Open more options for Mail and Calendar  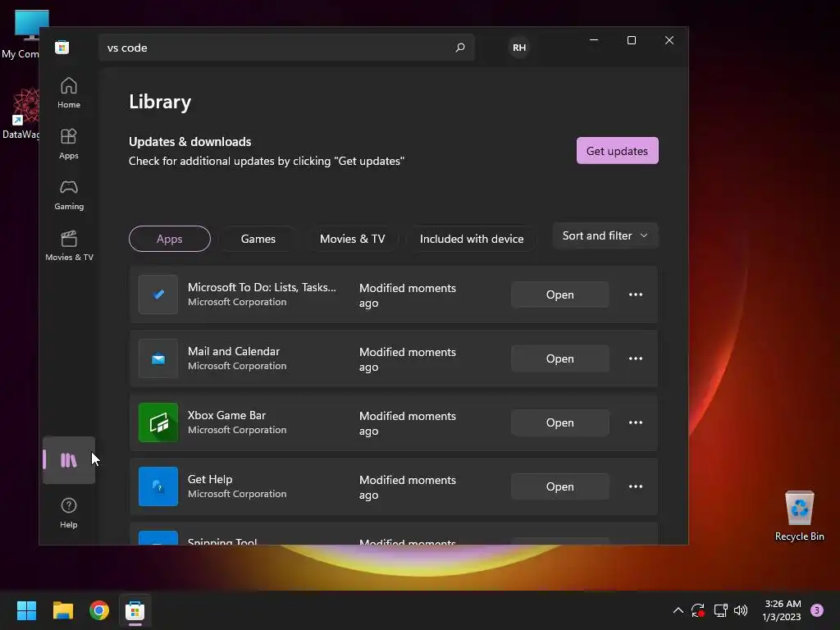636,358
